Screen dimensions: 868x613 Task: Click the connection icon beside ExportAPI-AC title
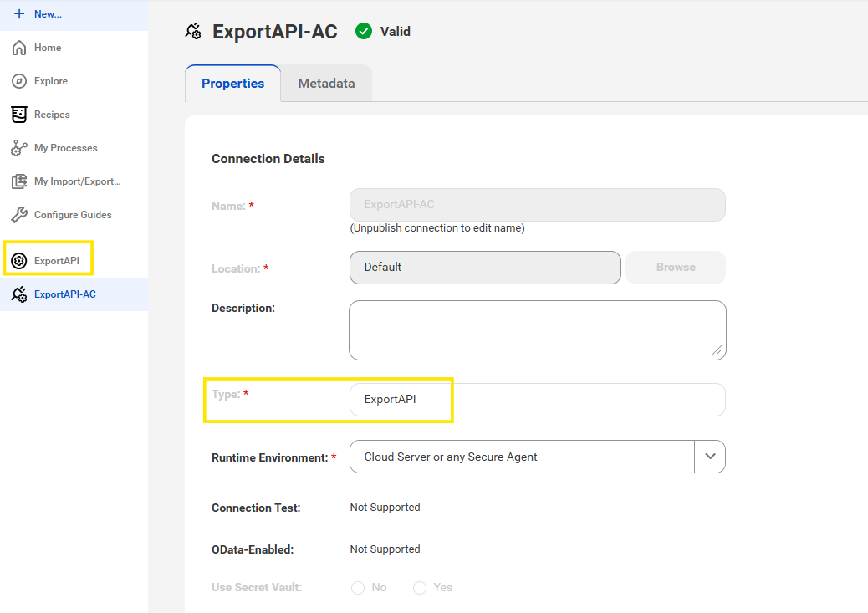(x=193, y=32)
